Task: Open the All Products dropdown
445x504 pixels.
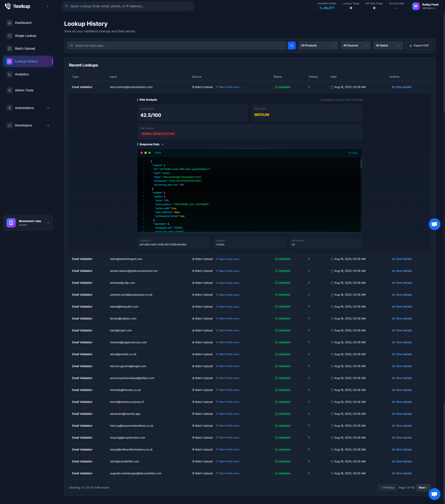Action: pos(318,46)
